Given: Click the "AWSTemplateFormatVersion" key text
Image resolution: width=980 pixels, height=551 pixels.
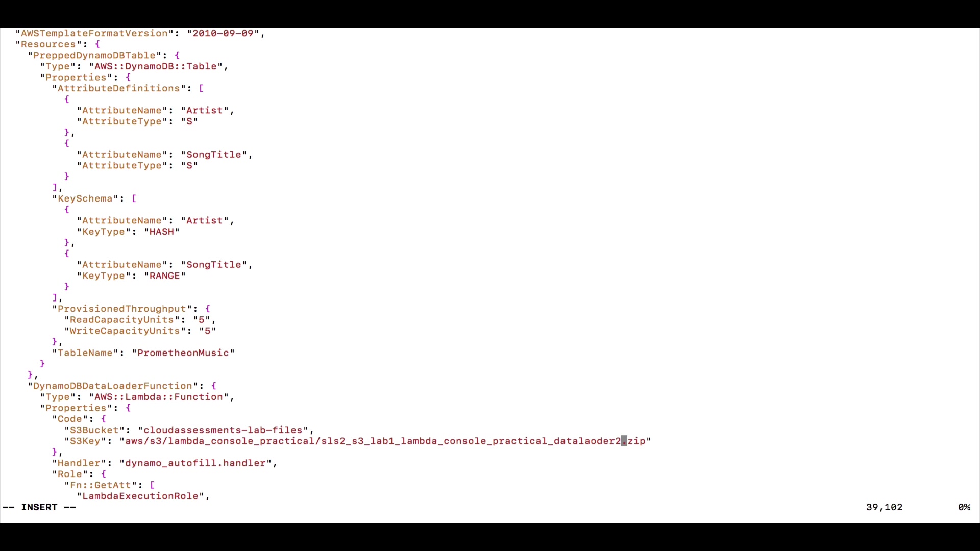Looking at the screenshot, I should click(94, 33).
